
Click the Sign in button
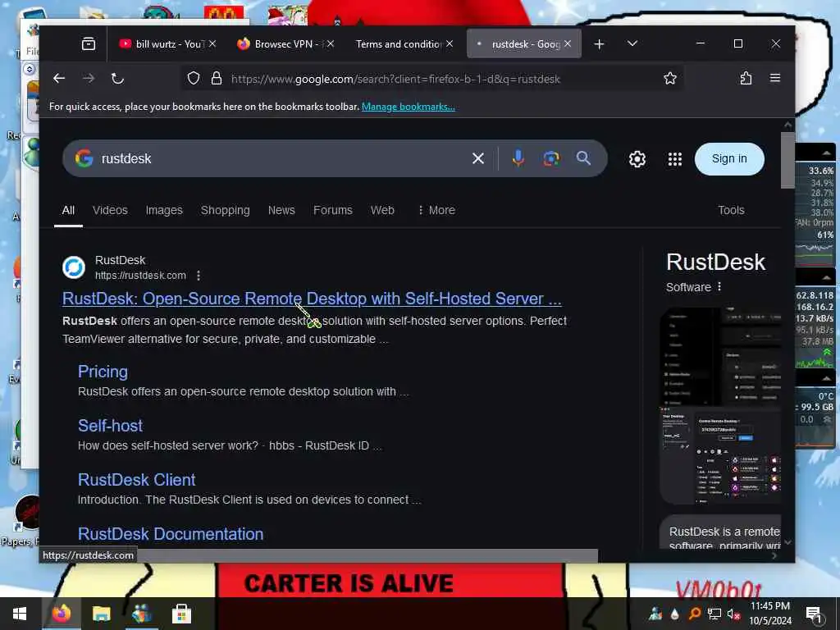point(729,158)
